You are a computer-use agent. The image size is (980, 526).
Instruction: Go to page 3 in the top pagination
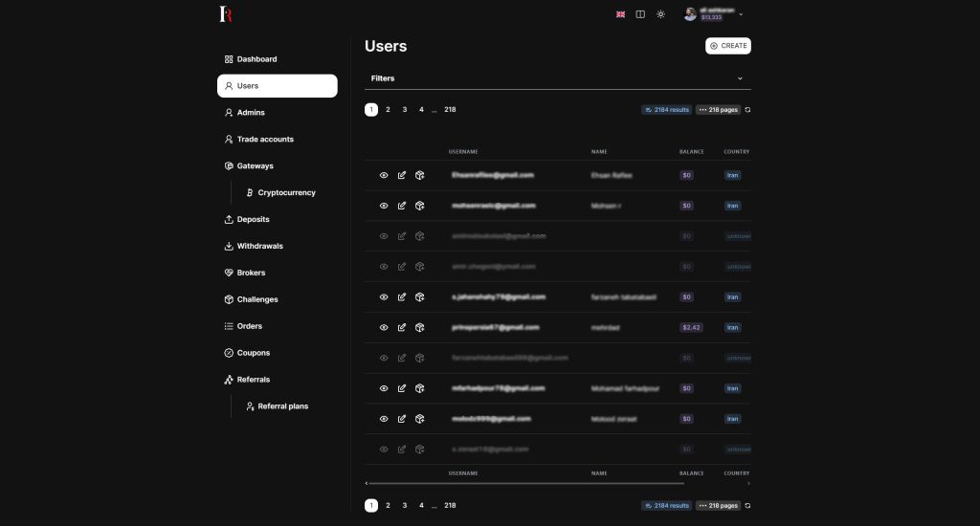405,110
